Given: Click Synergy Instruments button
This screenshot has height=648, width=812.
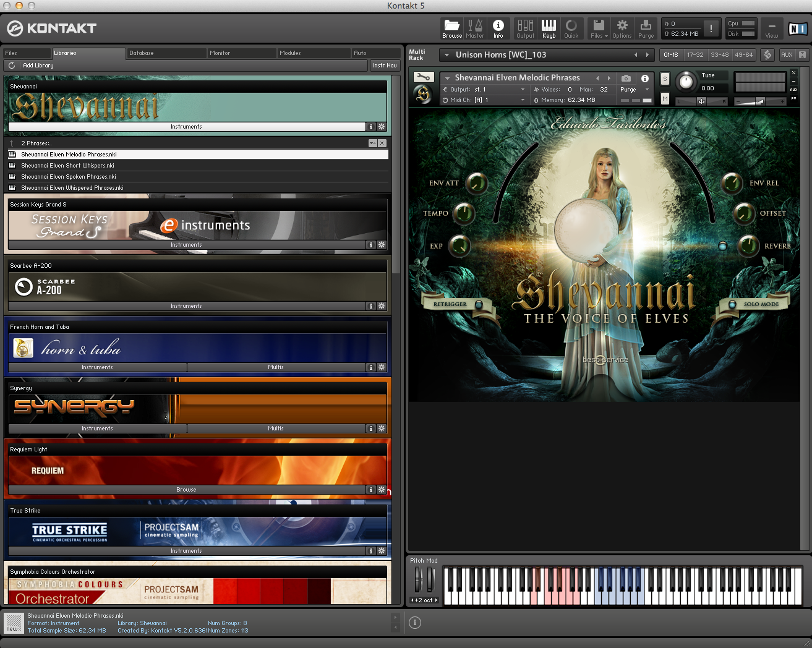Looking at the screenshot, I should (98, 428).
